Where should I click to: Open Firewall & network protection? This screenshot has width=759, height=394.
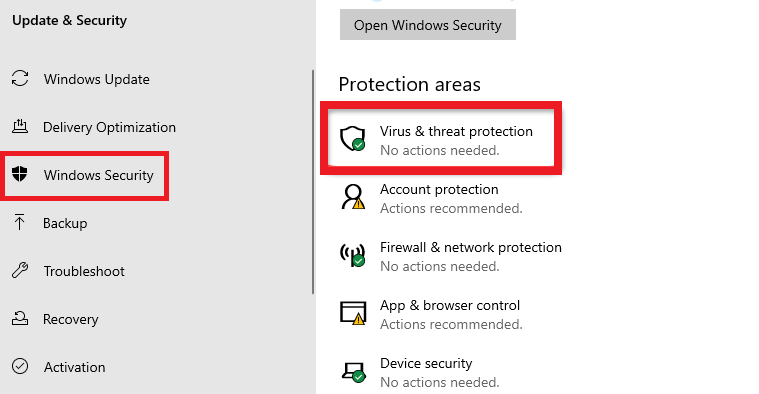[471, 247]
